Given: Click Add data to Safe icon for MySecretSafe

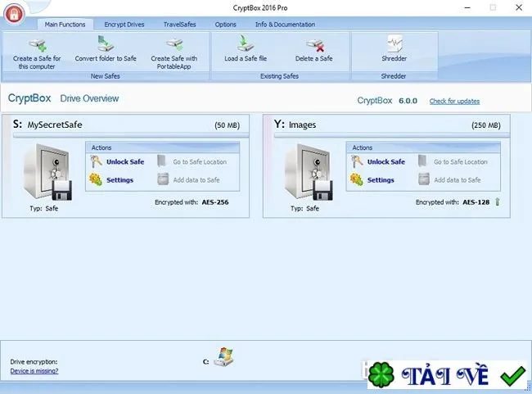Looking at the screenshot, I should (163, 179).
